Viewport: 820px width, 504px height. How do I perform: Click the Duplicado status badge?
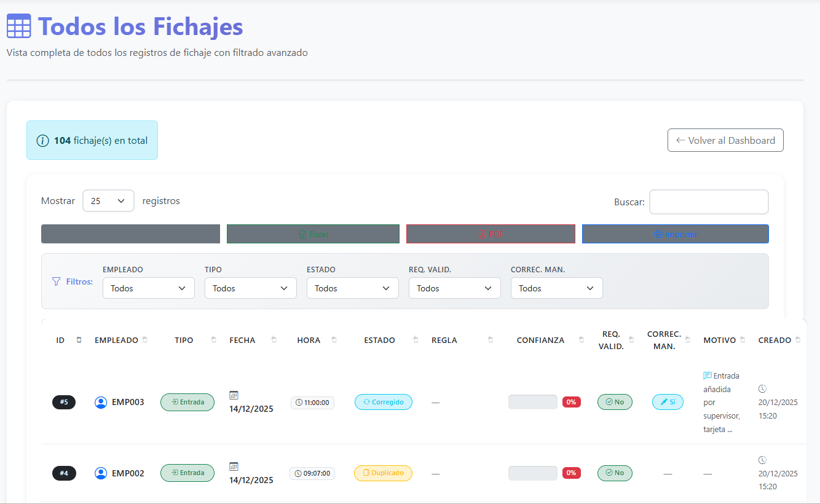click(x=383, y=473)
